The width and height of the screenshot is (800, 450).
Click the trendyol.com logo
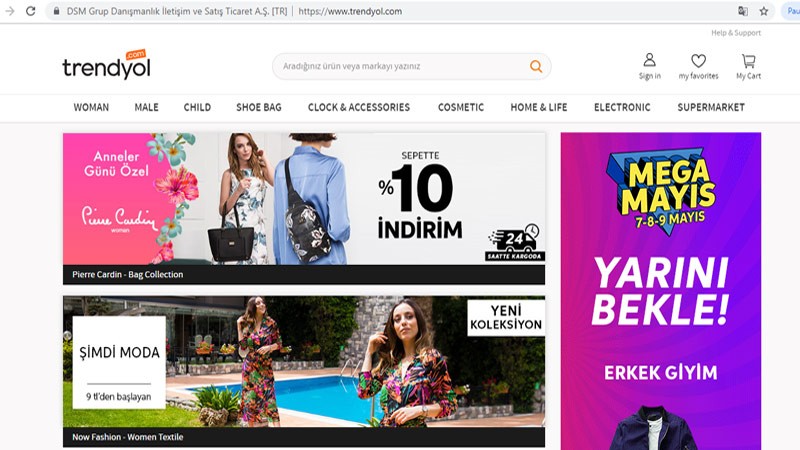click(106, 64)
